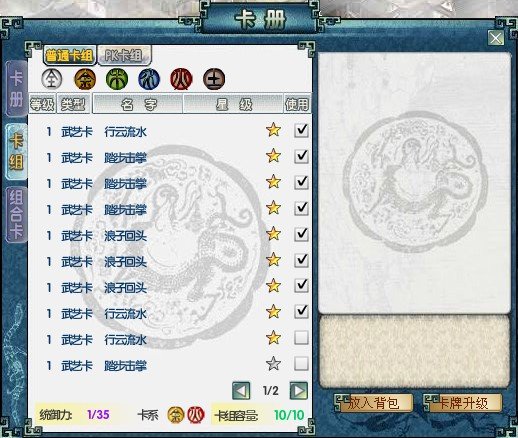Go to next page with right arrow
518x438 pixels.
pos(299,391)
